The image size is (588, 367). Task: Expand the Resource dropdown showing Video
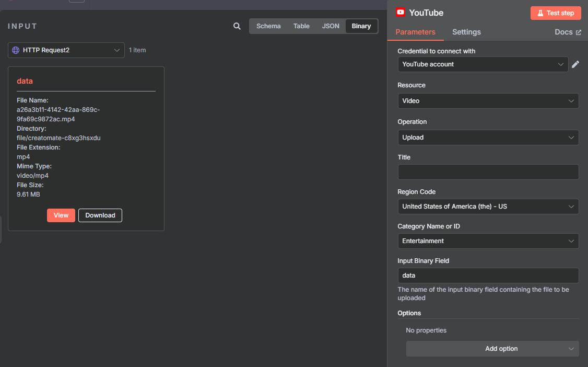[488, 101]
